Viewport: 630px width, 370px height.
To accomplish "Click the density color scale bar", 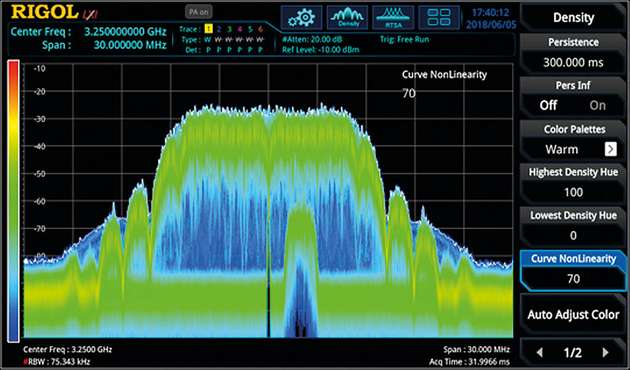I will point(13,201).
